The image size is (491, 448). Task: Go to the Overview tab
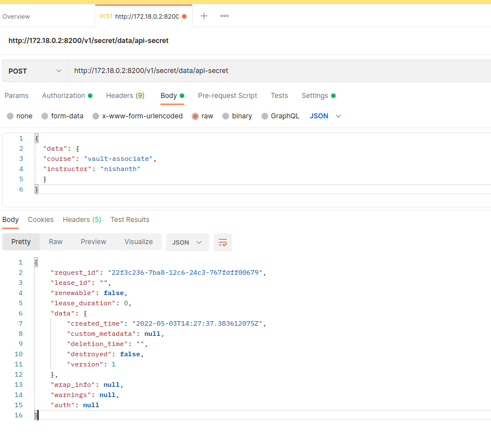16,16
